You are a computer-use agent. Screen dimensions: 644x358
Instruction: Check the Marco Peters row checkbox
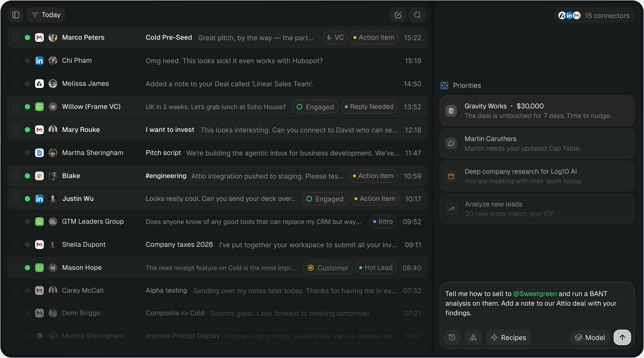point(16,37)
